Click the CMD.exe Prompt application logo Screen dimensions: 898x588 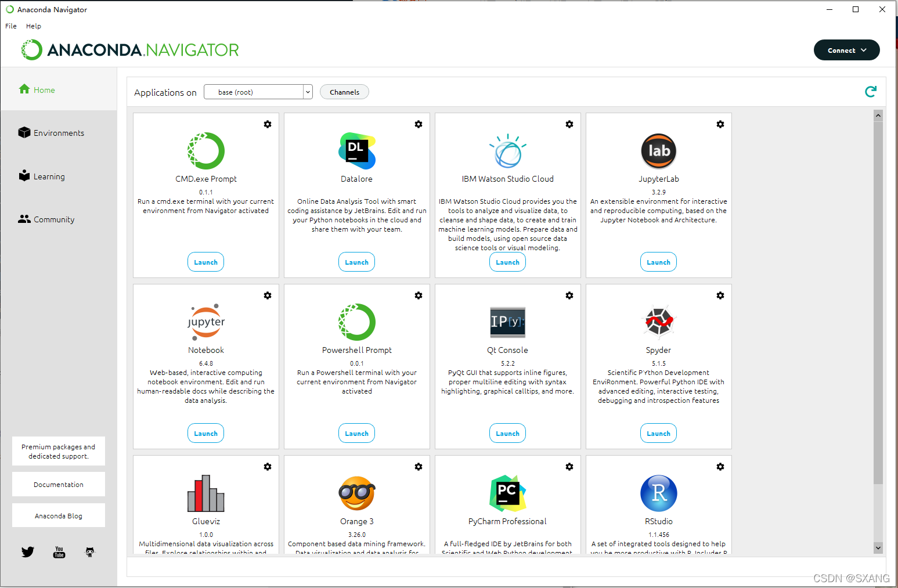click(x=206, y=151)
